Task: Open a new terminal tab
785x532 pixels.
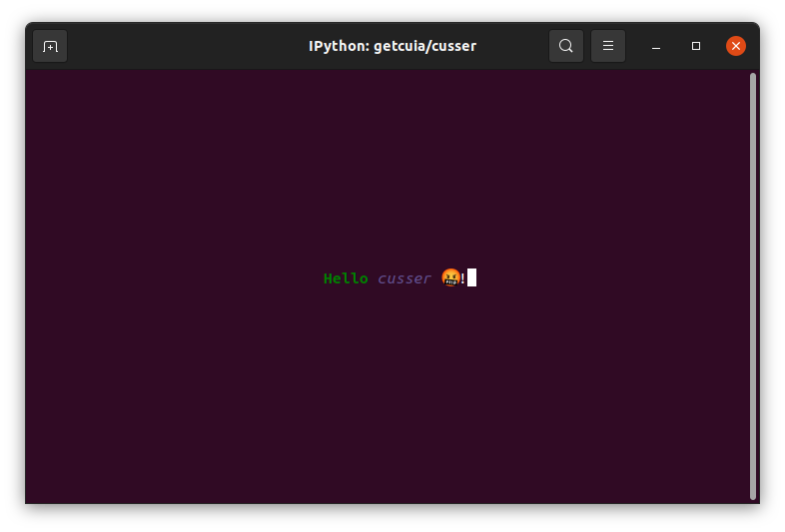Action: (50, 46)
